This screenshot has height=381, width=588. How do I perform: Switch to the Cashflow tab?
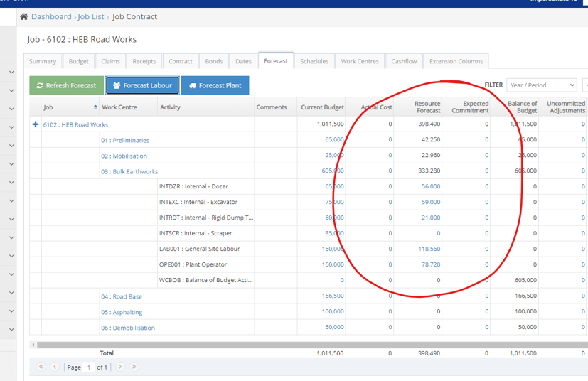pos(404,61)
